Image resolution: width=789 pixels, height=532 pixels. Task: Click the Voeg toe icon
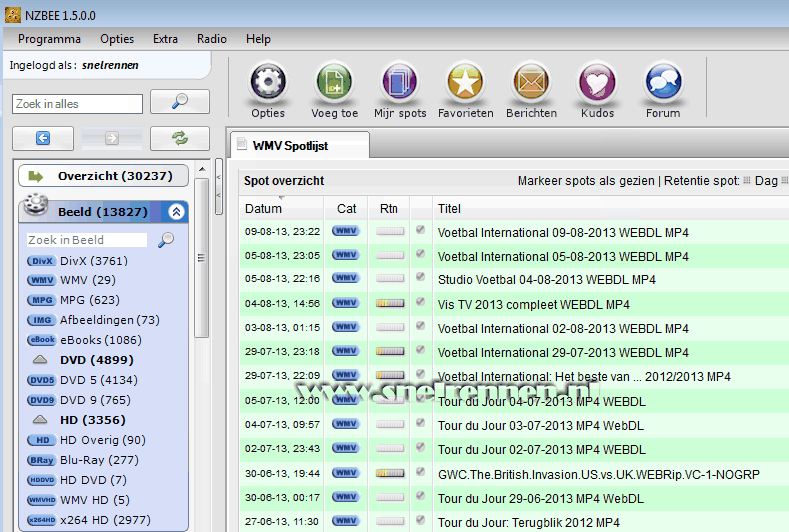334,82
